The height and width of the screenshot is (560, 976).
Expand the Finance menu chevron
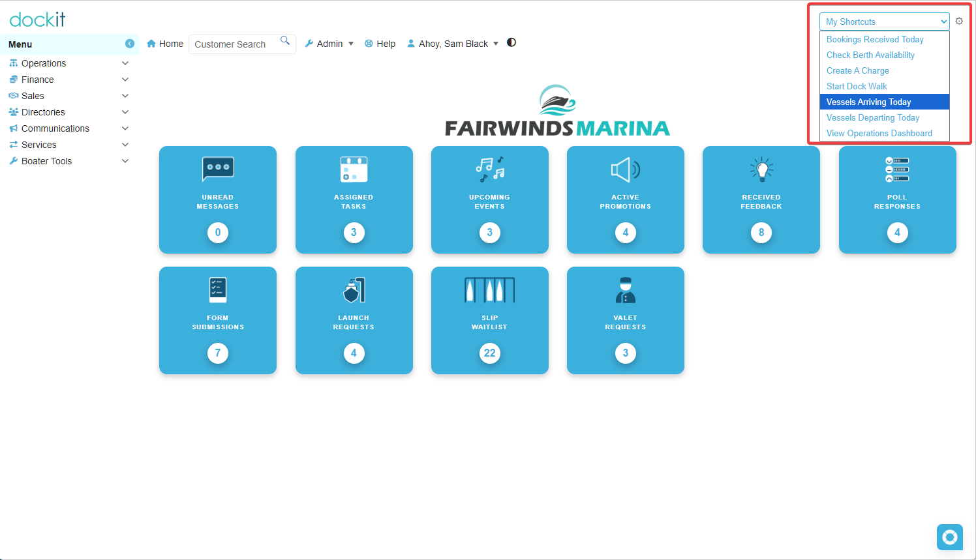pos(125,80)
